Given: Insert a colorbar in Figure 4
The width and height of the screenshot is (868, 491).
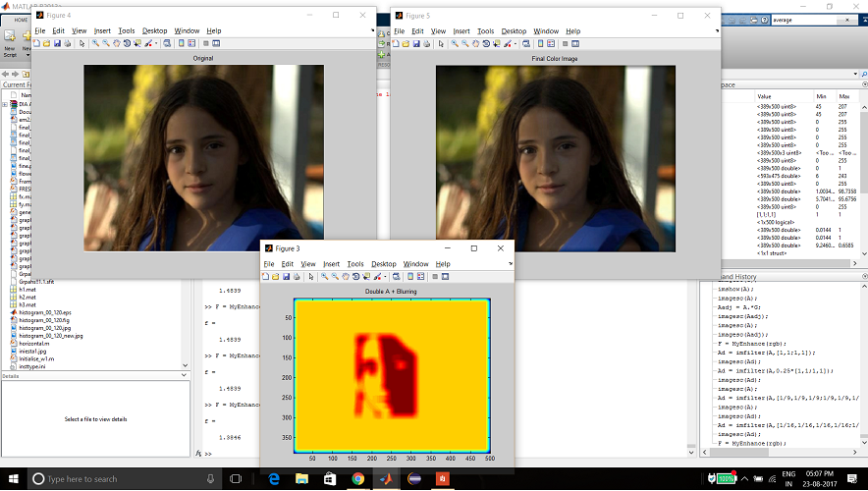Looking at the screenshot, I should 180,43.
